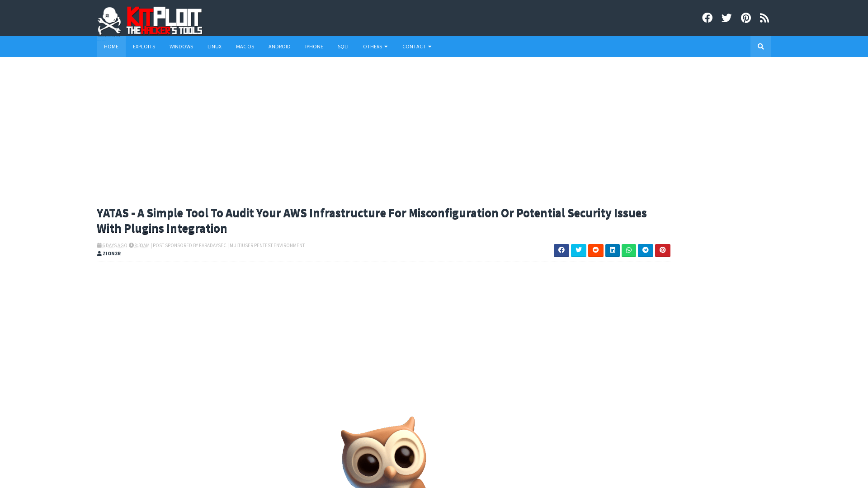Click the MULTIUSER PENTEST ENVIRONMENT link
This screenshot has width=868, height=488.
267,245
